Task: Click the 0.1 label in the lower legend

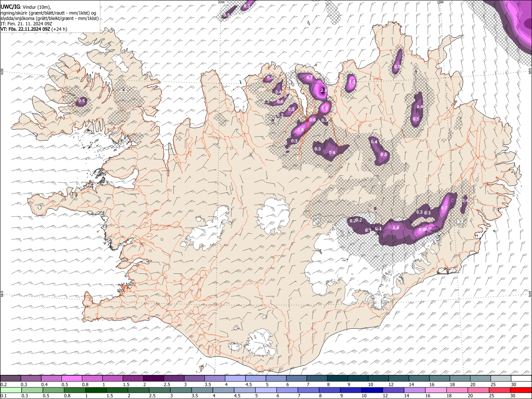Action: 3,396
